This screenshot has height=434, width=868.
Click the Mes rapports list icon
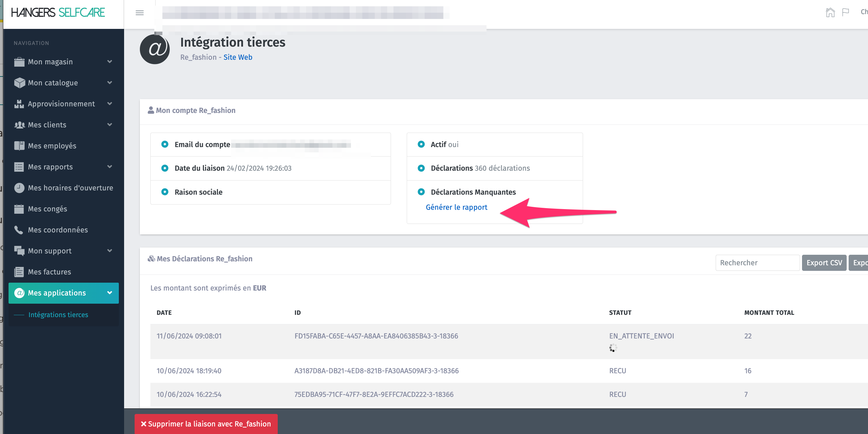[x=19, y=167]
